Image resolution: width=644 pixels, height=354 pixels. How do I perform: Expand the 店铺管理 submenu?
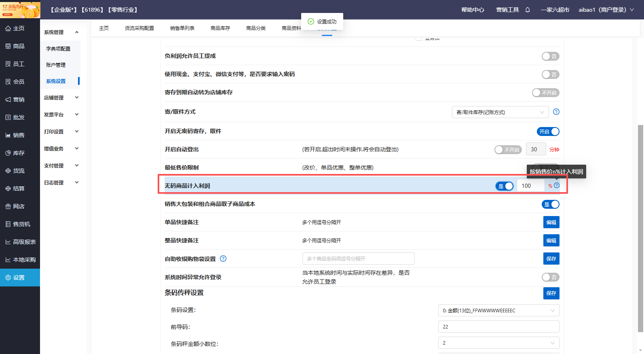[x=61, y=98]
